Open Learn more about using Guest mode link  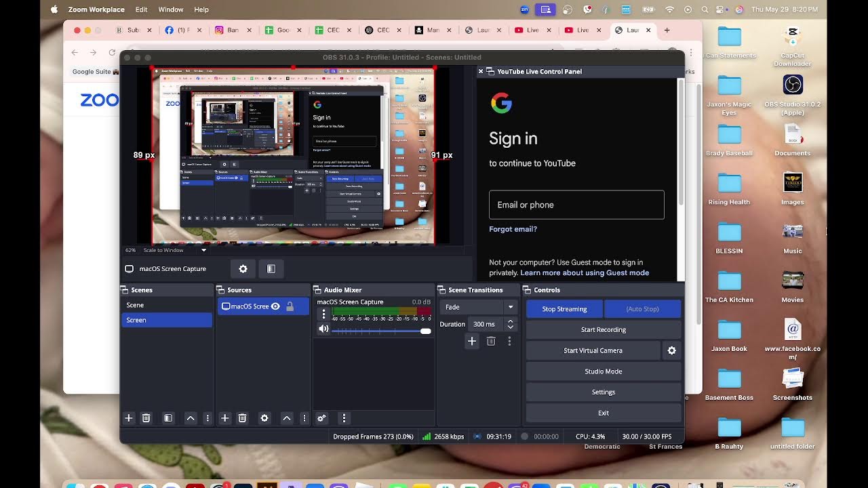click(585, 272)
